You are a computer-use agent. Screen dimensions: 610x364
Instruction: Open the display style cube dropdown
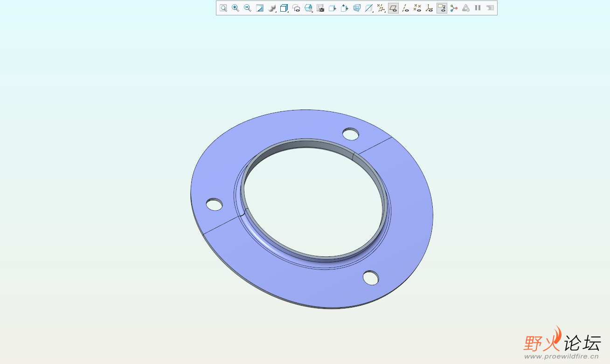pos(284,8)
